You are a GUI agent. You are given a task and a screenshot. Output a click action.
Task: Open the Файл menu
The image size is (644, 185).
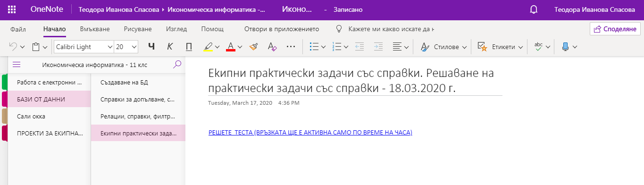(x=18, y=29)
